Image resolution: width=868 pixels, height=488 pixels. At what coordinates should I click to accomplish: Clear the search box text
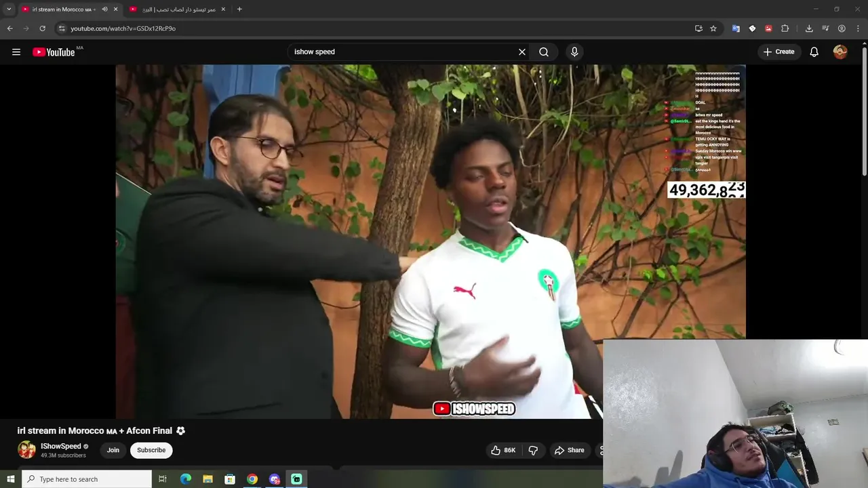522,52
